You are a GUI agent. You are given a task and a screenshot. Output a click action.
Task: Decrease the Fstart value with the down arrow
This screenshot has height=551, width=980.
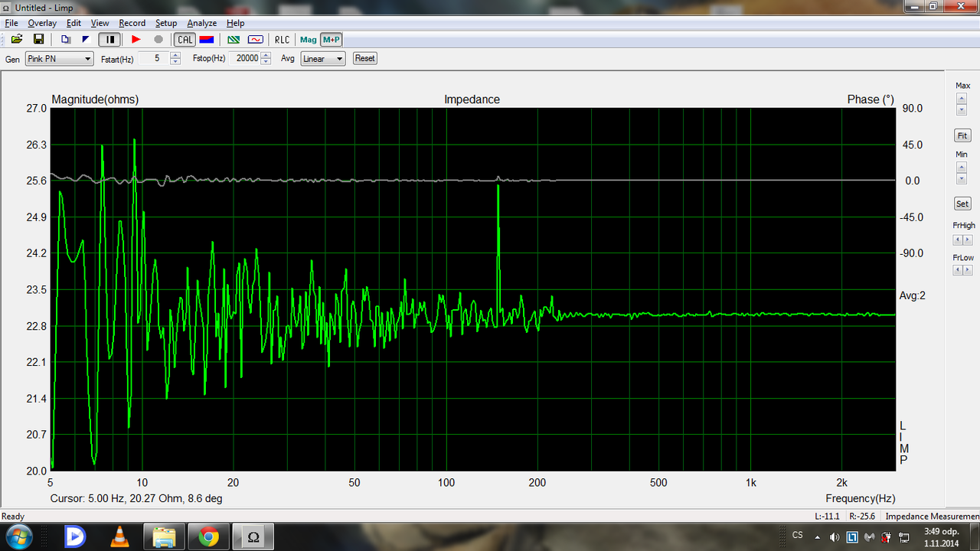pyautogui.click(x=175, y=62)
